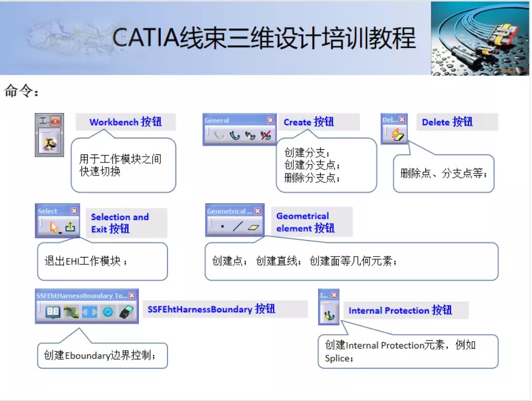The image size is (532, 401).
Task: Close the General toolbar
Action: [x=270, y=120]
